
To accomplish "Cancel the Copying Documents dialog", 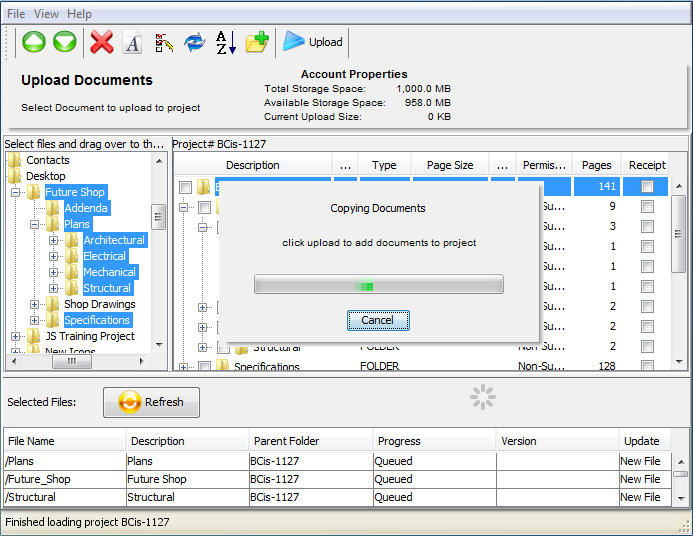I will [377, 320].
